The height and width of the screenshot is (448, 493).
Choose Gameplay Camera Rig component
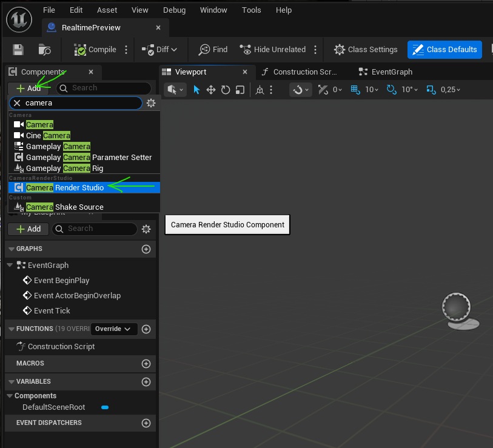84,168
